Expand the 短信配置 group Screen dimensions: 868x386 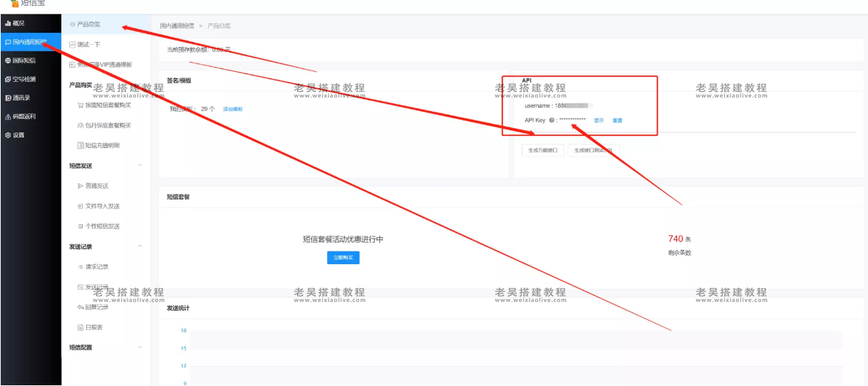point(140,348)
